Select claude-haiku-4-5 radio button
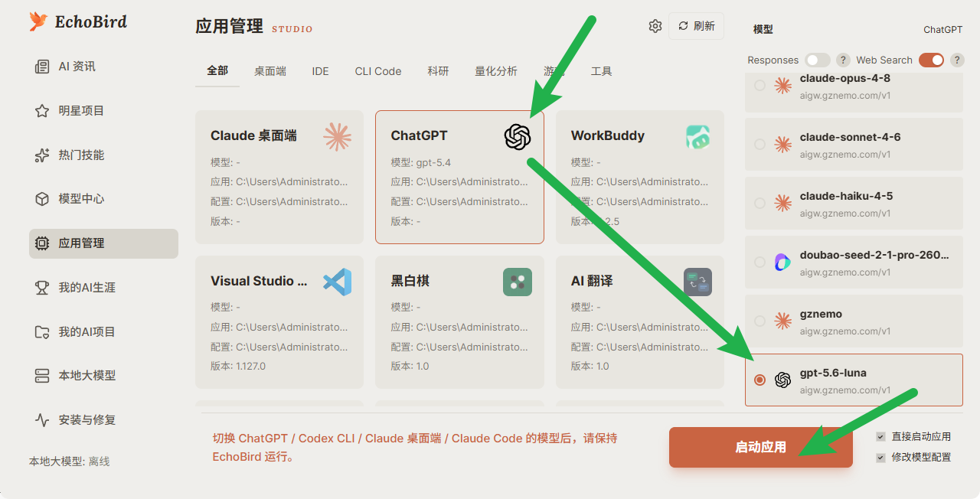 click(x=759, y=203)
